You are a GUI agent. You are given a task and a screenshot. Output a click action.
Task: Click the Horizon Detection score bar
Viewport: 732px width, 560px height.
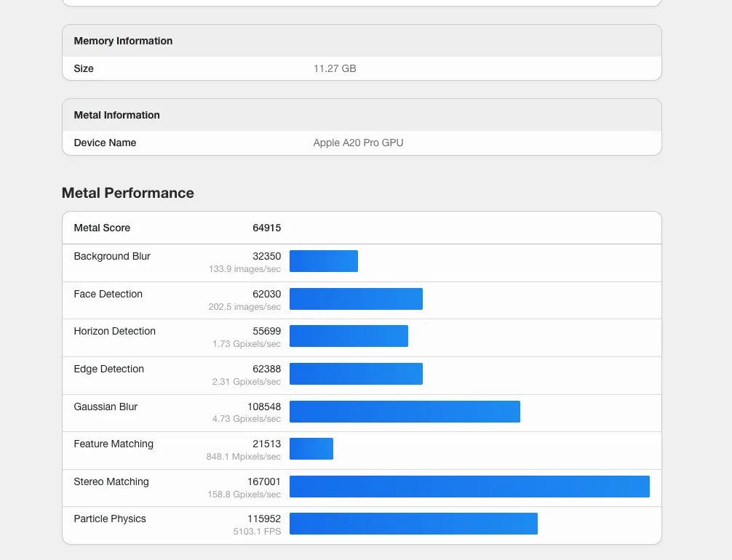(x=349, y=336)
